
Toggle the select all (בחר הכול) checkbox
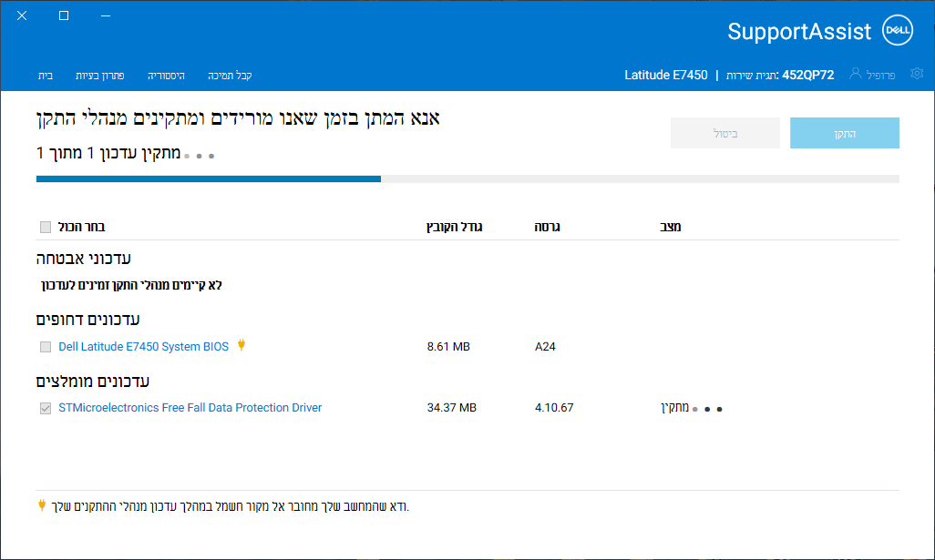(x=46, y=227)
